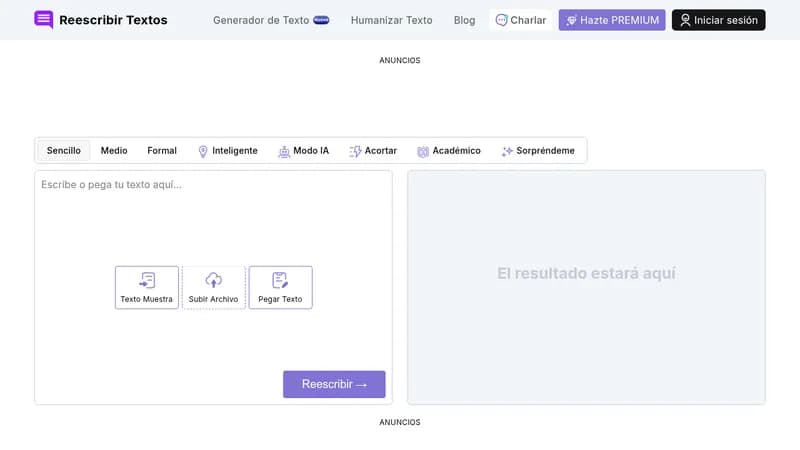
Task: Select the Académico mode tab
Action: tap(449, 151)
